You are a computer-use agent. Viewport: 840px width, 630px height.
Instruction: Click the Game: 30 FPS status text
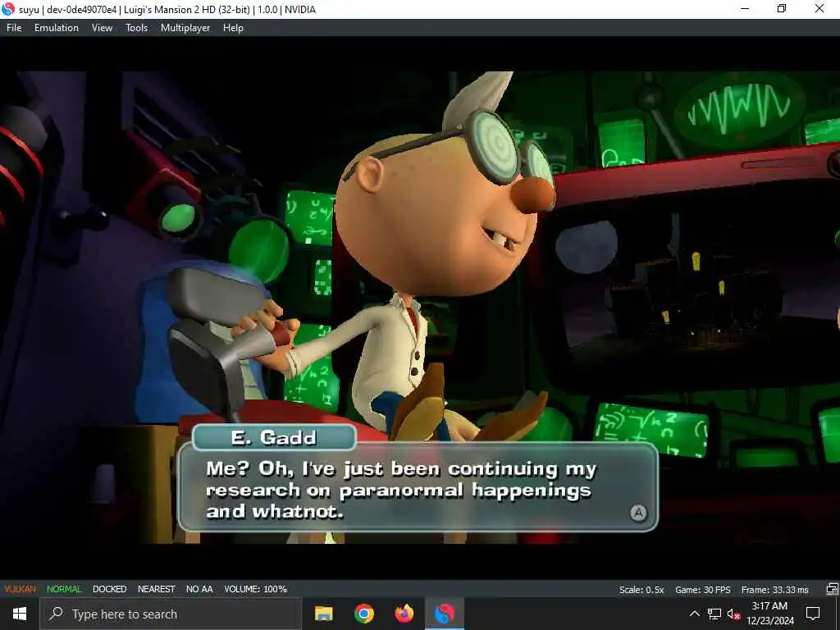point(703,590)
